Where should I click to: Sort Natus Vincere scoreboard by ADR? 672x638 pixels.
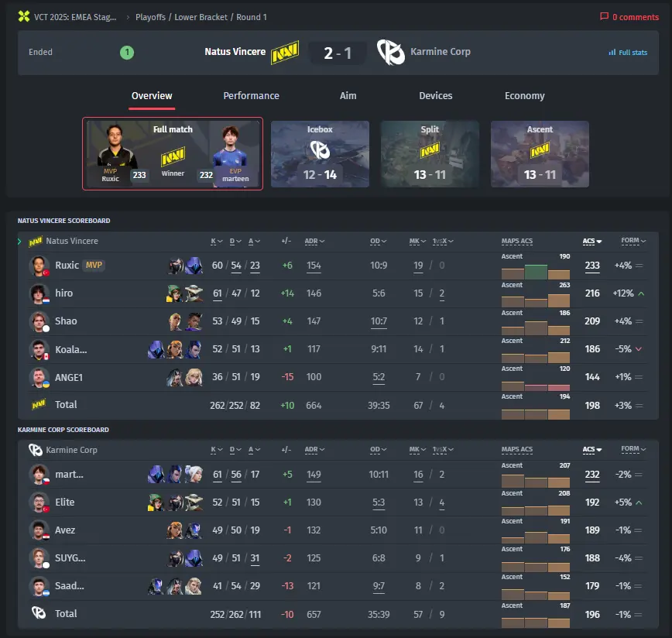pos(314,242)
